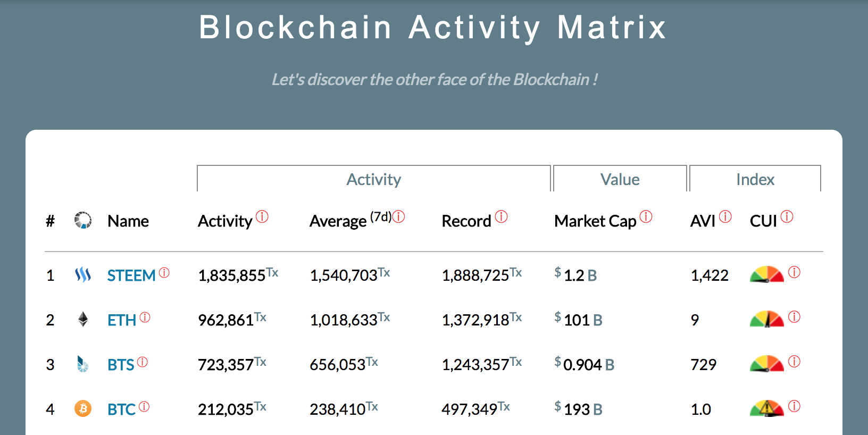The image size is (868, 435).
Task: Click the info icon next to Market Cap header
Action: [x=646, y=216]
